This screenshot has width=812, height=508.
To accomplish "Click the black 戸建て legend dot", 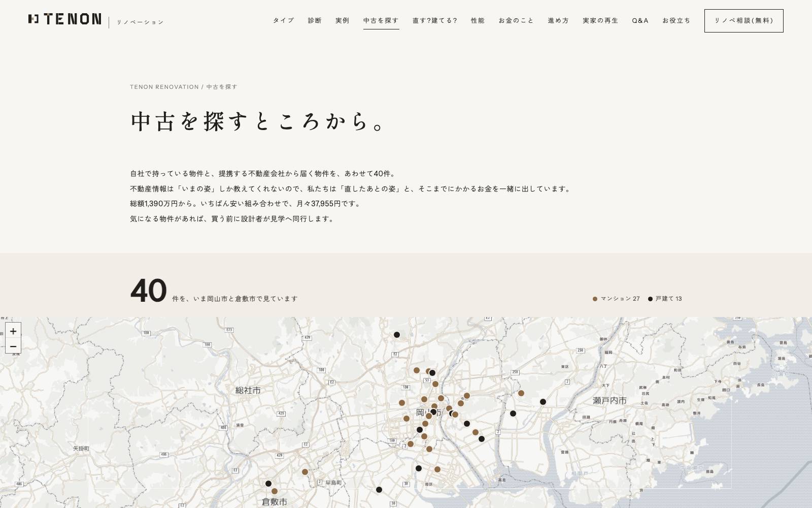I will (650, 299).
